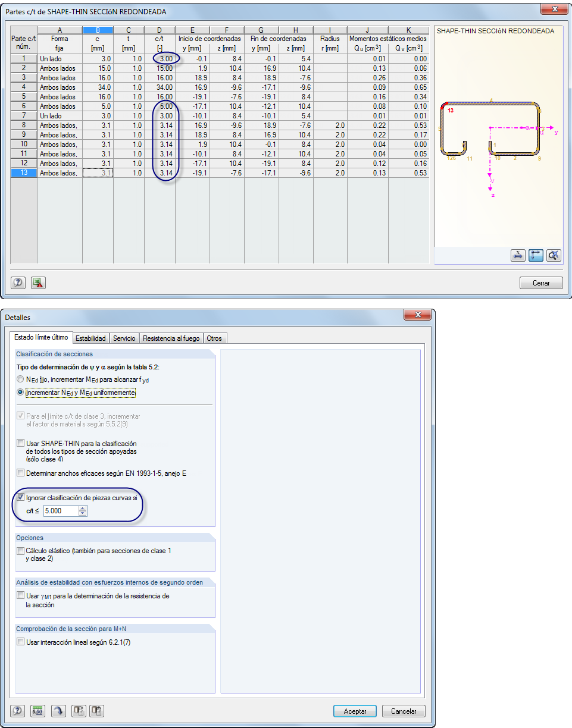Select Incrementar NEd y MEd uniformemente
Image resolution: width=572 pixels, height=728 pixels.
[x=21, y=393]
